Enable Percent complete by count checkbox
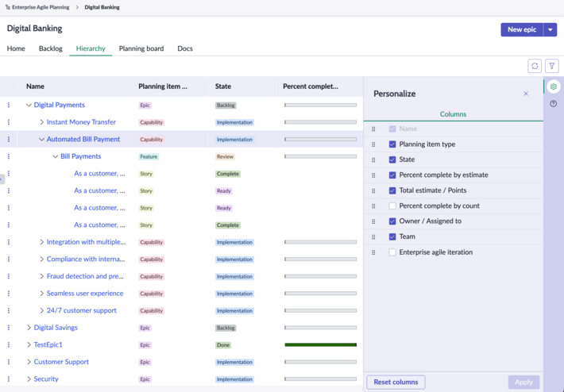564x392 pixels. tap(392, 206)
